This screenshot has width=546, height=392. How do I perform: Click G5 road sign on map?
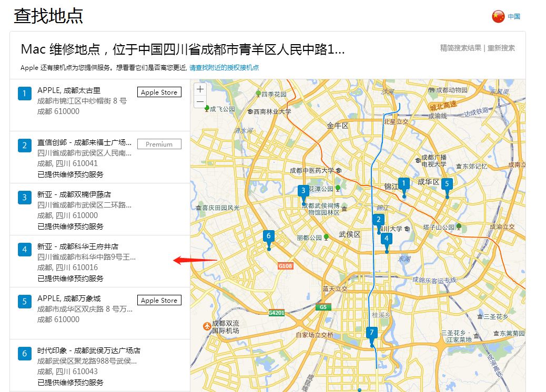[x=323, y=307]
